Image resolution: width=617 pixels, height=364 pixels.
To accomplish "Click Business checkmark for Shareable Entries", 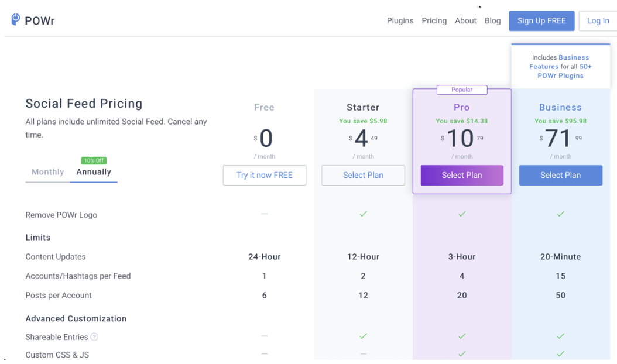I will point(560,336).
